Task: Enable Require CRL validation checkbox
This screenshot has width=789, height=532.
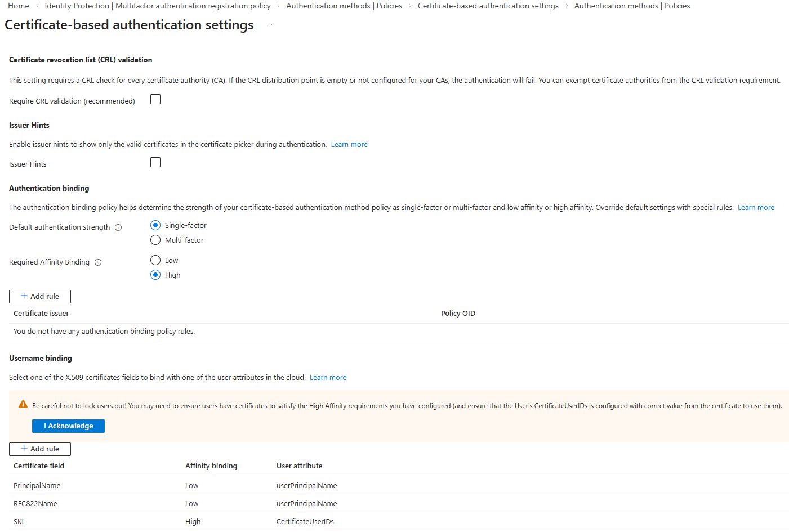Action: click(x=155, y=100)
